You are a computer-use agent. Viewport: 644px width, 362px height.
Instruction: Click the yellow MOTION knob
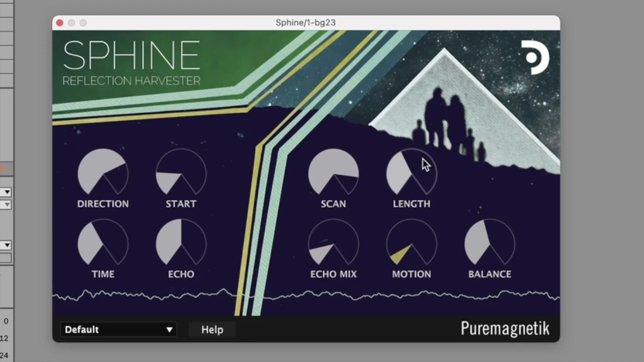click(x=412, y=242)
